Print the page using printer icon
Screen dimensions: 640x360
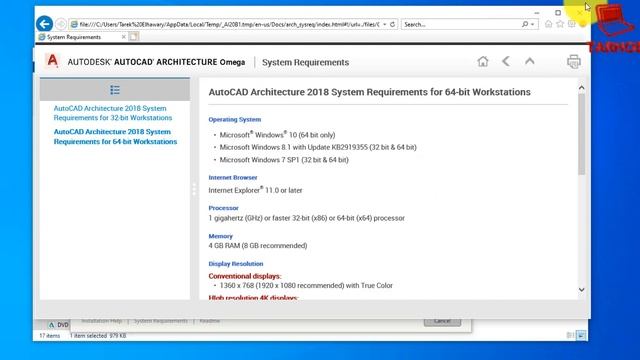(x=573, y=62)
